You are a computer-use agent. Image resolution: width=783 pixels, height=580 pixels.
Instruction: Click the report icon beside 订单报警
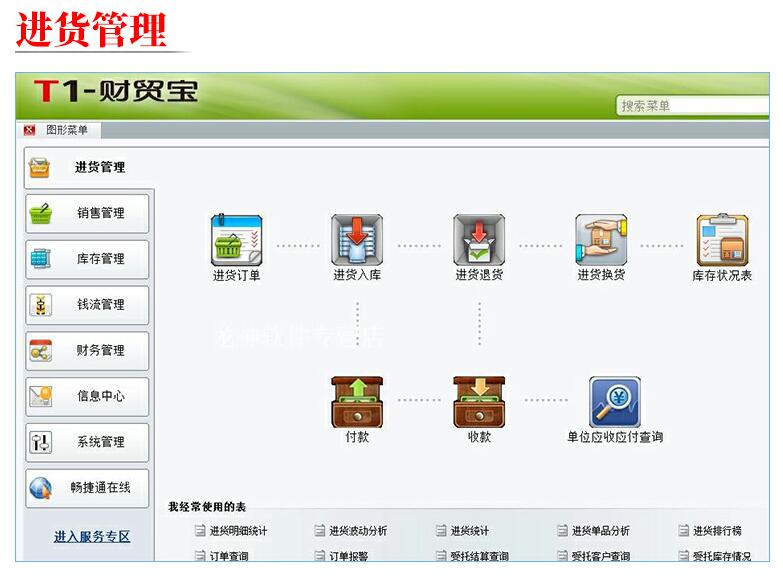tap(320, 556)
